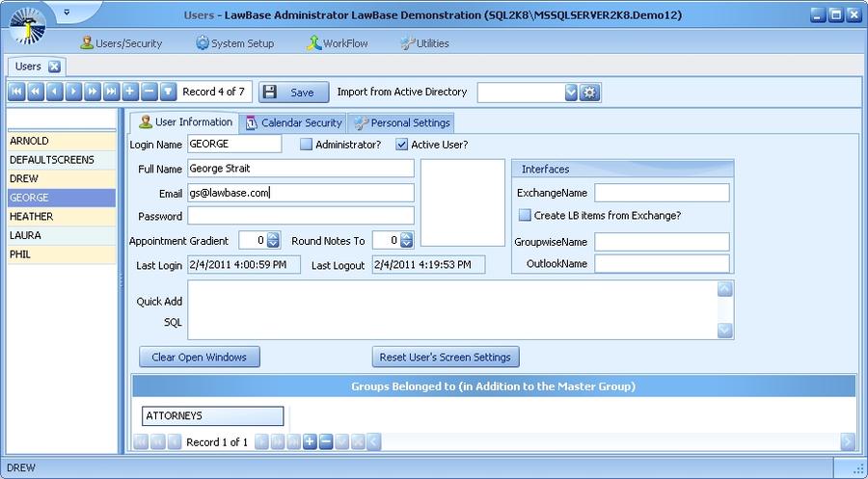Click Clear Open Windows button
Image resolution: width=868 pixels, height=479 pixels.
pyautogui.click(x=200, y=357)
